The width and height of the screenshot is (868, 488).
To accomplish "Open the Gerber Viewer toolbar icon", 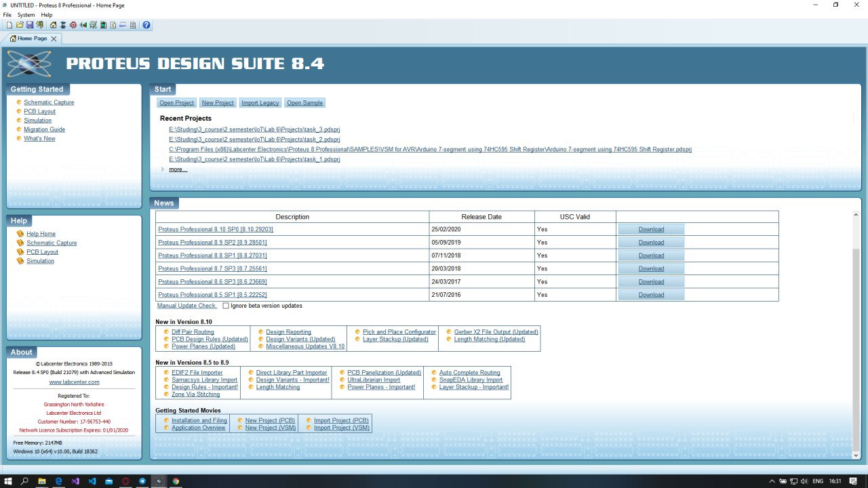I will pos(93,25).
